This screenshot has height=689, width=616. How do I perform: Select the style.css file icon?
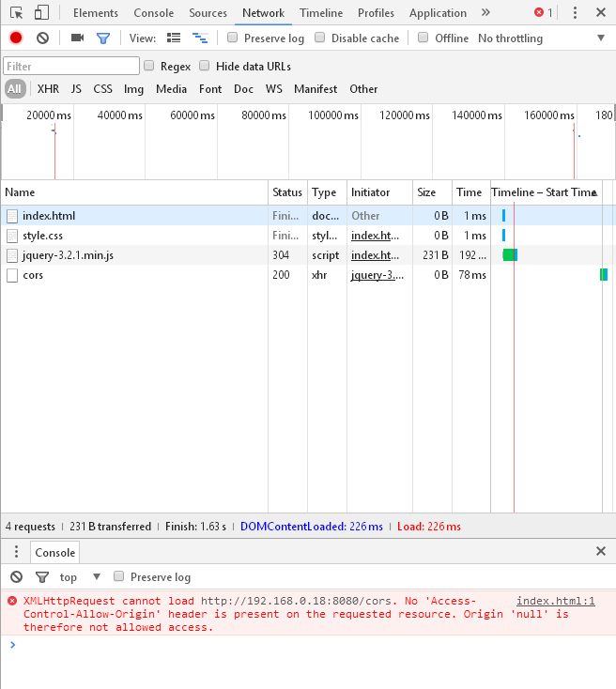[x=12, y=236]
